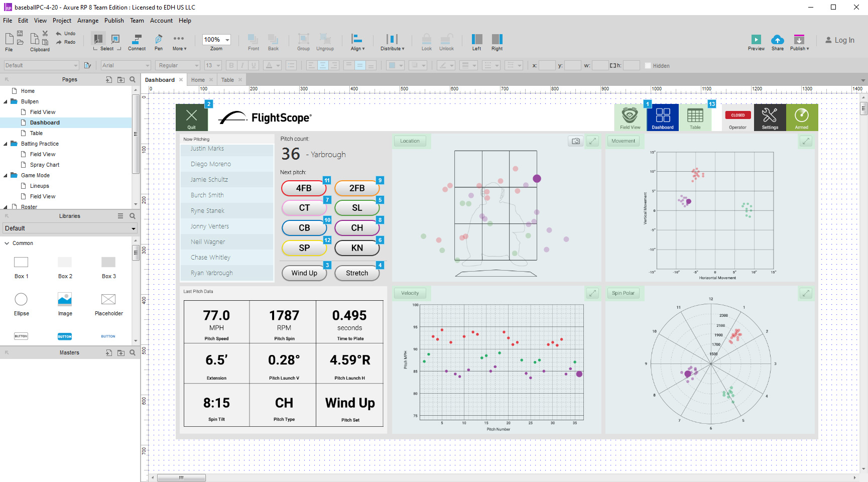Click the camera icon in Location panel
This screenshot has height=482, width=868.
pos(576,141)
